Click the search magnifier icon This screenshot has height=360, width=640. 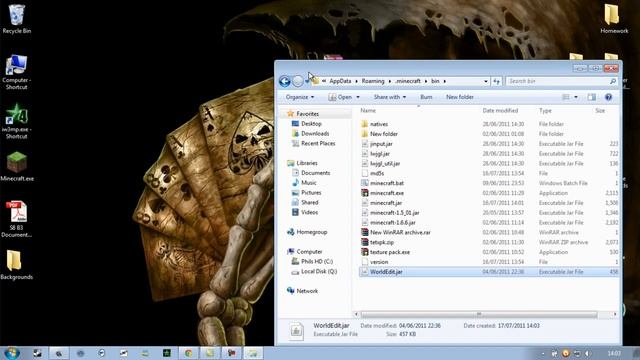pos(612,81)
